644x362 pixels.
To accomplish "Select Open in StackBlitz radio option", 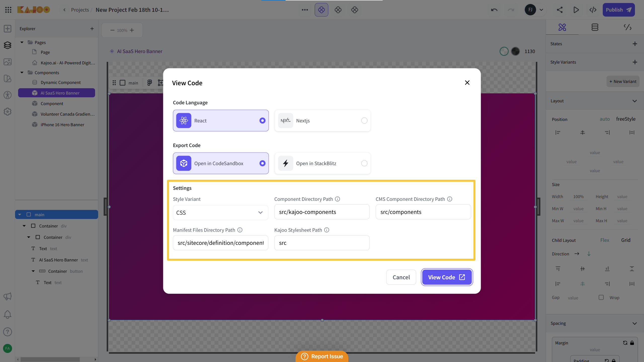I will (x=364, y=163).
